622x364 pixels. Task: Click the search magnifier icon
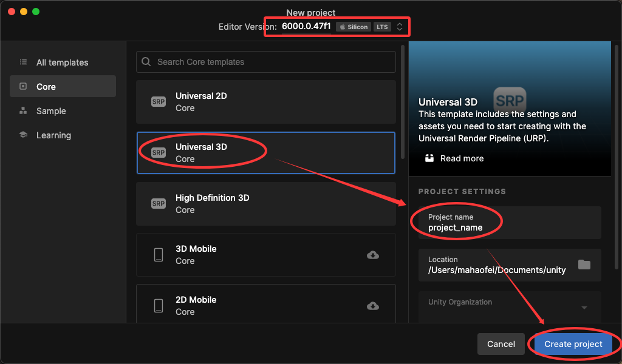pyautogui.click(x=146, y=62)
